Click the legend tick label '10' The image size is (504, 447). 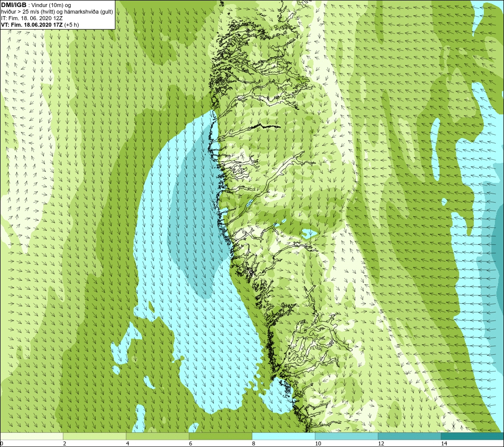tap(318, 443)
